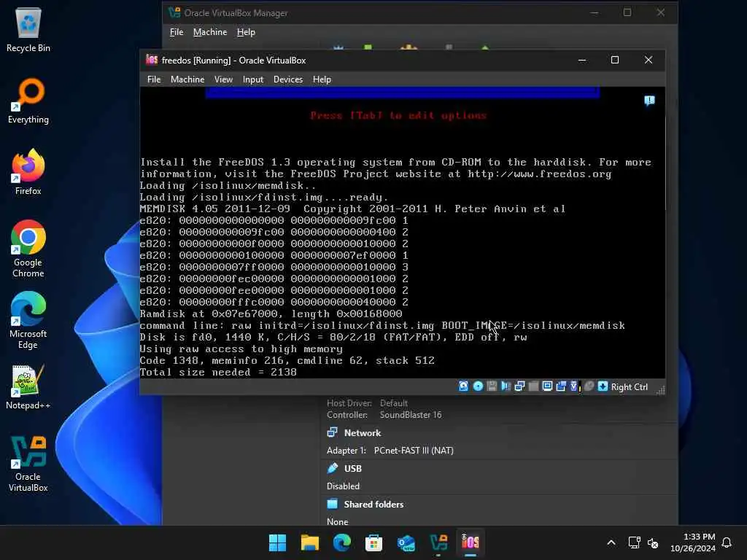Click the recording indicator icon
Image resolution: width=747 pixels, height=560 pixels.
point(561,386)
